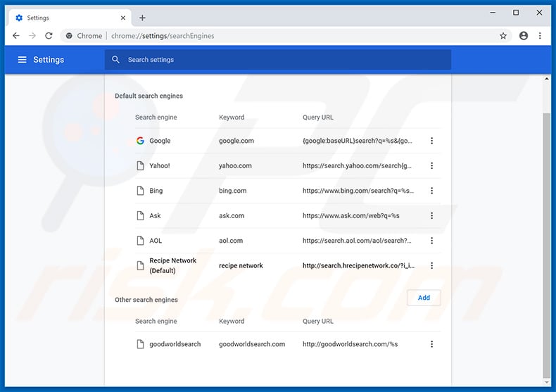
Task: Select the Ask engine name
Action: (x=155, y=215)
